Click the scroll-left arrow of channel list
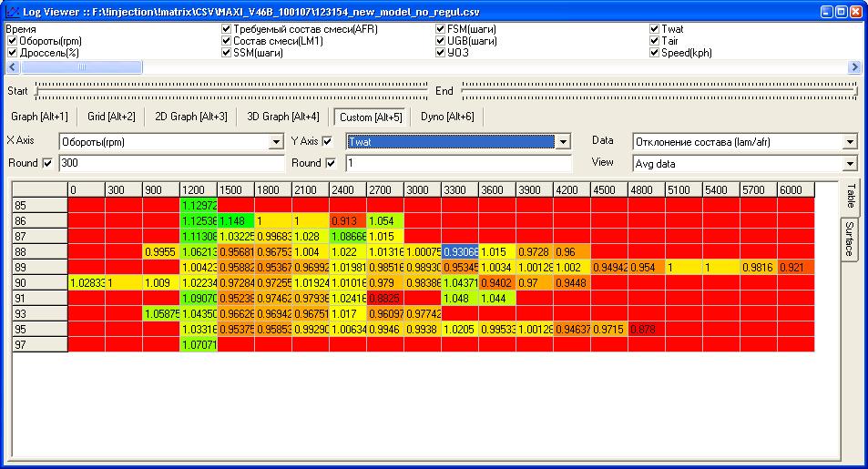 pyautogui.click(x=12, y=66)
